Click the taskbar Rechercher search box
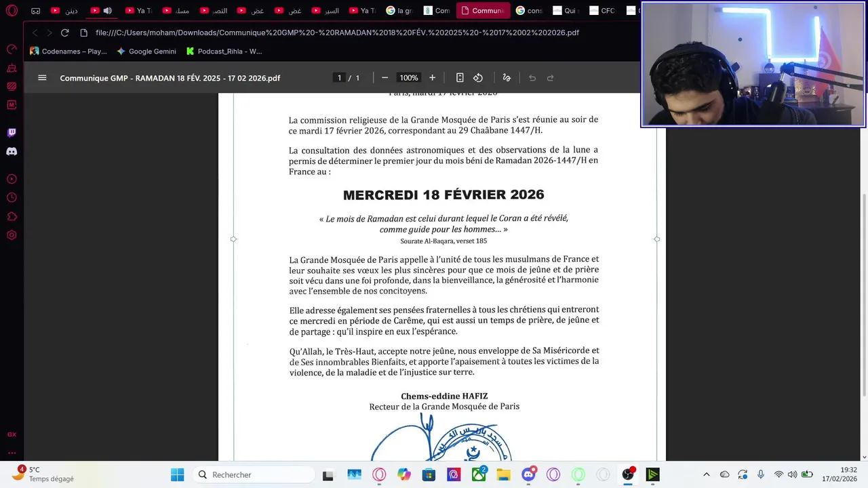Viewport: 868px width, 488px height. point(254,474)
